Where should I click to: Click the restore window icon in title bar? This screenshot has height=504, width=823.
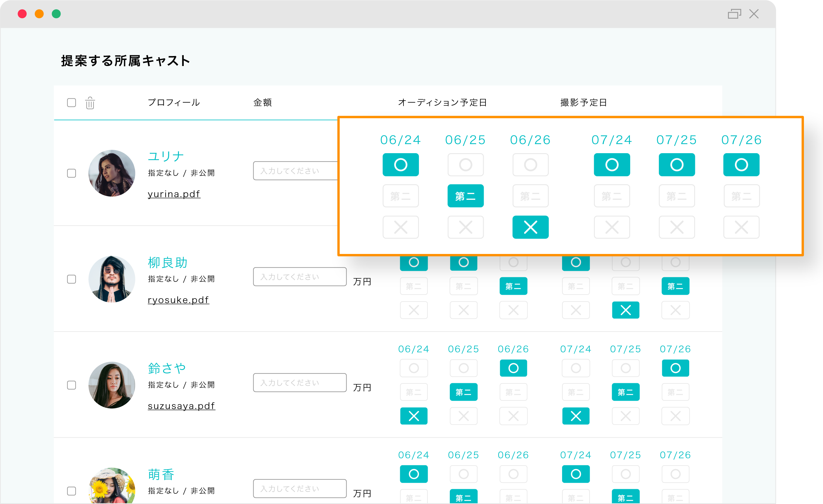point(734,14)
